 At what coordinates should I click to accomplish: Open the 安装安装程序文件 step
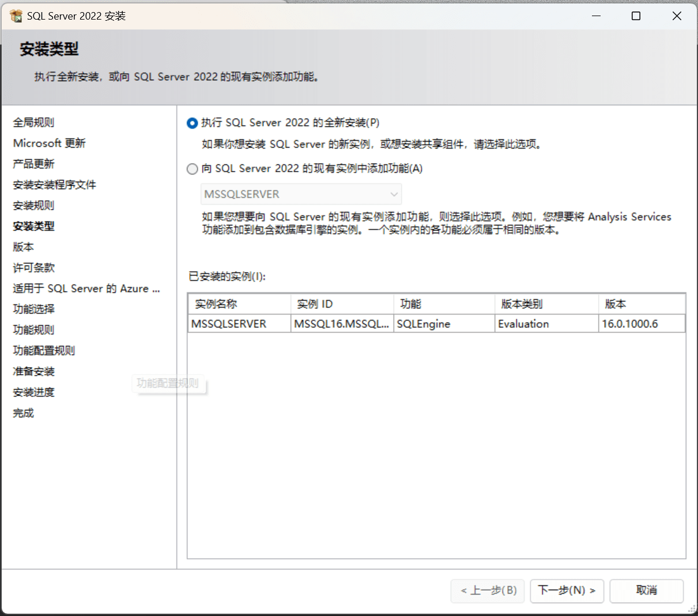[54, 184]
